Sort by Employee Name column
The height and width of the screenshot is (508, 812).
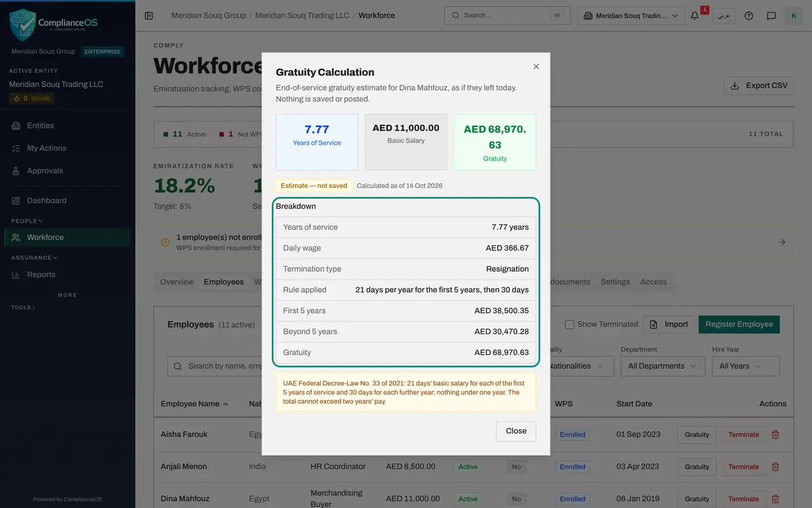(x=194, y=404)
